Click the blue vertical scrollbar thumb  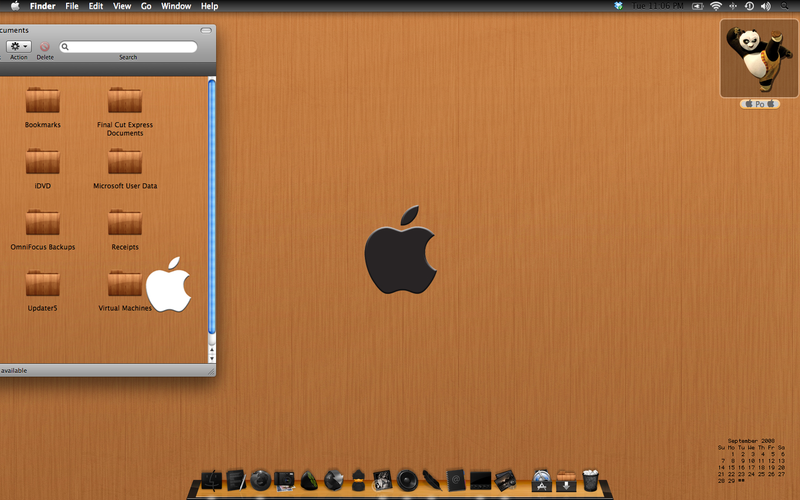click(x=212, y=207)
